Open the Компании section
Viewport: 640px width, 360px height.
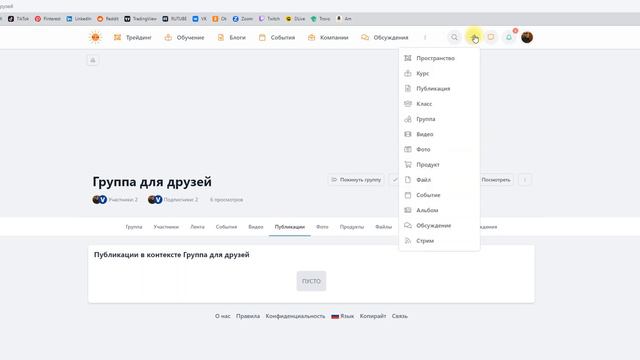[x=328, y=38]
